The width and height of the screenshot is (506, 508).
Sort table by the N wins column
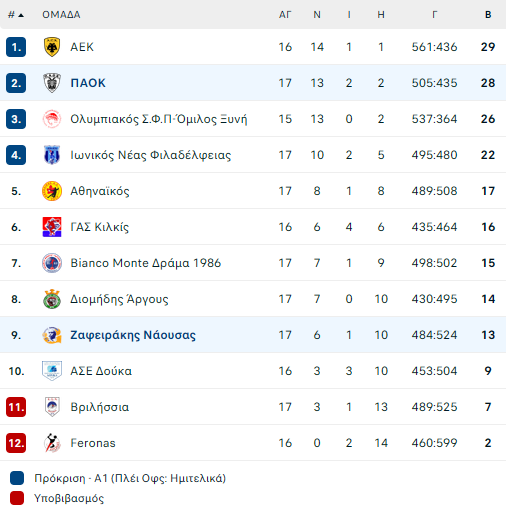coord(317,15)
